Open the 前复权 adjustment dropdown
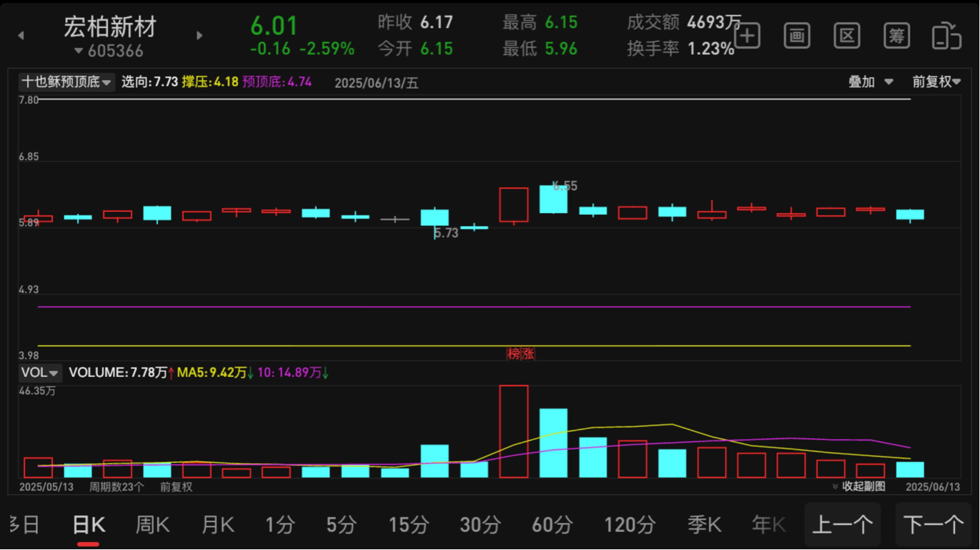Screen dimensions: 980x550 pyautogui.click(x=937, y=82)
